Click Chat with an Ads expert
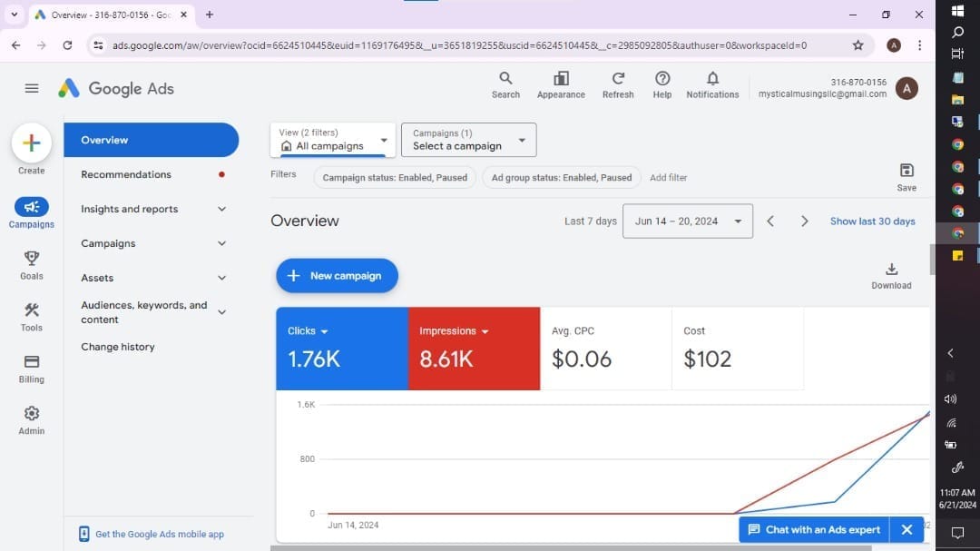The width and height of the screenshot is (980, 551). pos(814,530)
